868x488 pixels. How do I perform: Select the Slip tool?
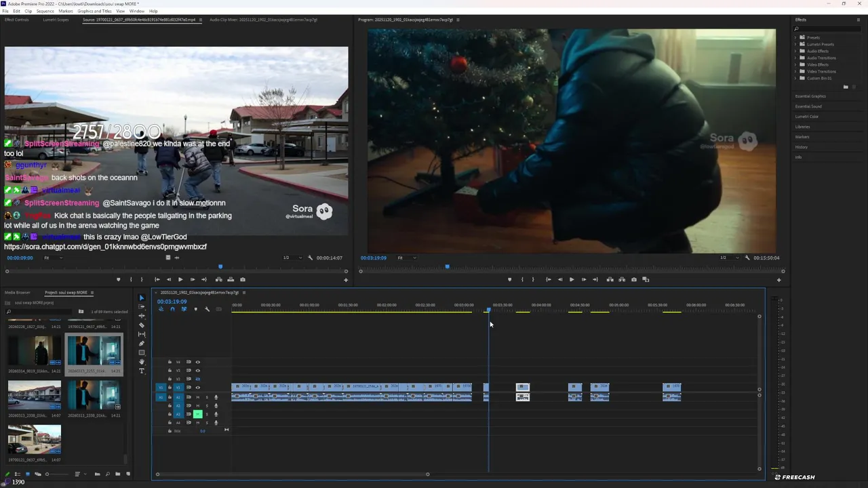[x=142, y=334]
